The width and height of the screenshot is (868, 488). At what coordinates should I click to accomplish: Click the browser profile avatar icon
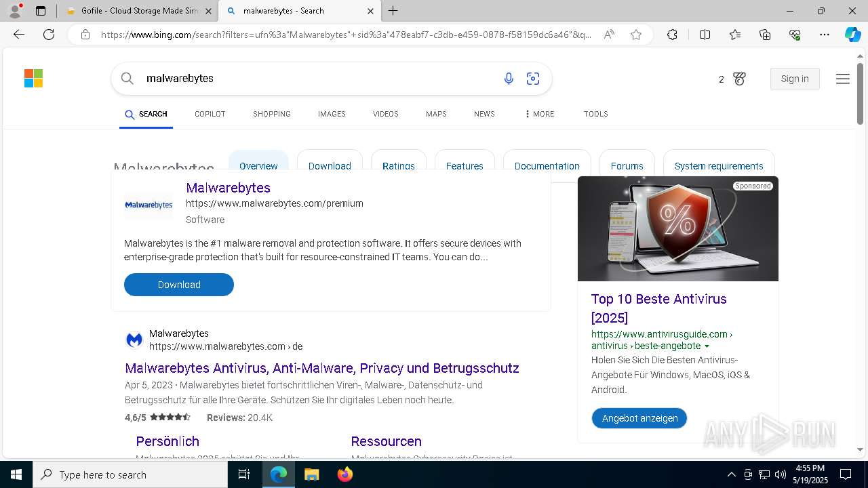[15, 11]
